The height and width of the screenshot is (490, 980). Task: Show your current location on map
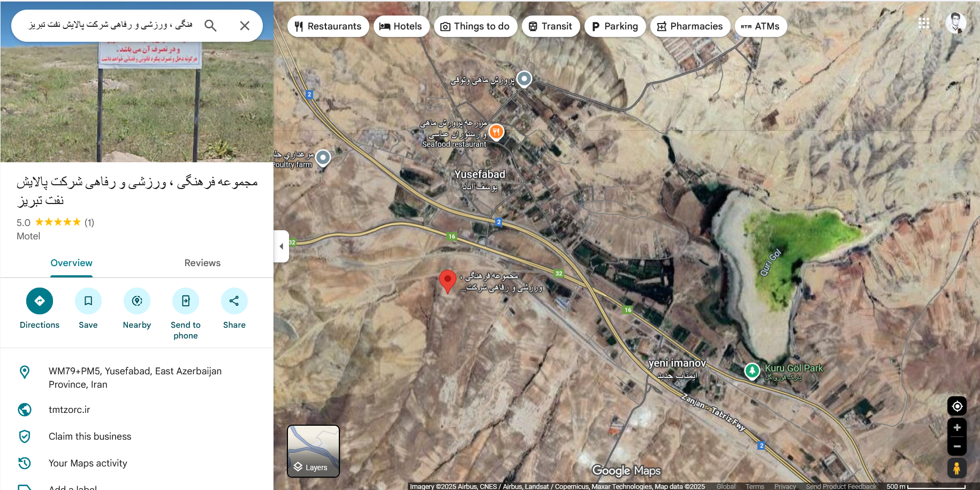click(957, 406)
